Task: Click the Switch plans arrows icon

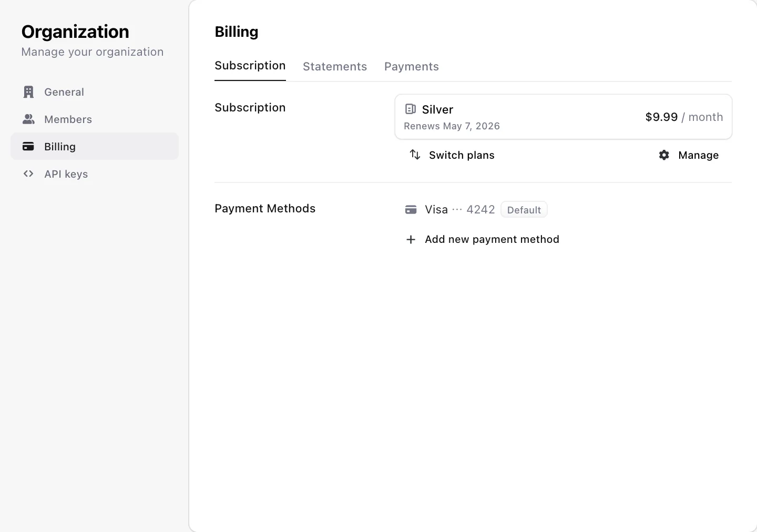Action: point(415,155)
